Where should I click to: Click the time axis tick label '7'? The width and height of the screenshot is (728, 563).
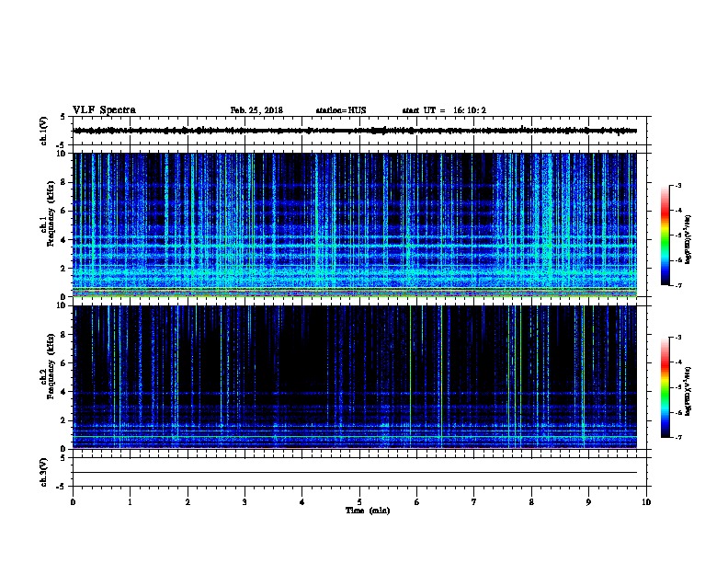click(x=474, y=502)
